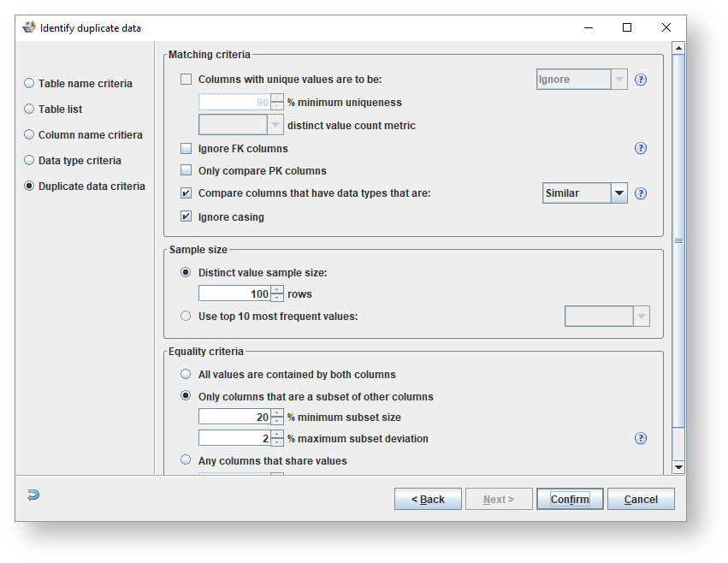Enable Ignore FK columns checkbox

pyautogui.click(x=186, y=149)
